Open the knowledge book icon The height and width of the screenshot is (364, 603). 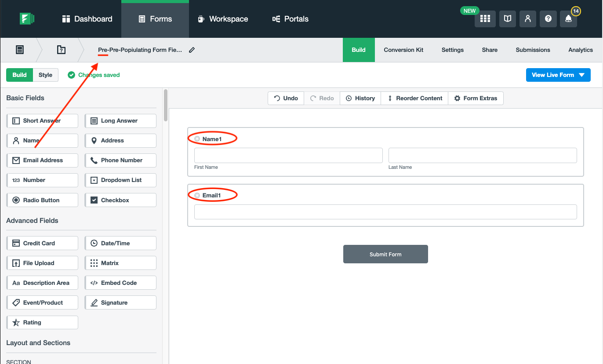point(508,19)
